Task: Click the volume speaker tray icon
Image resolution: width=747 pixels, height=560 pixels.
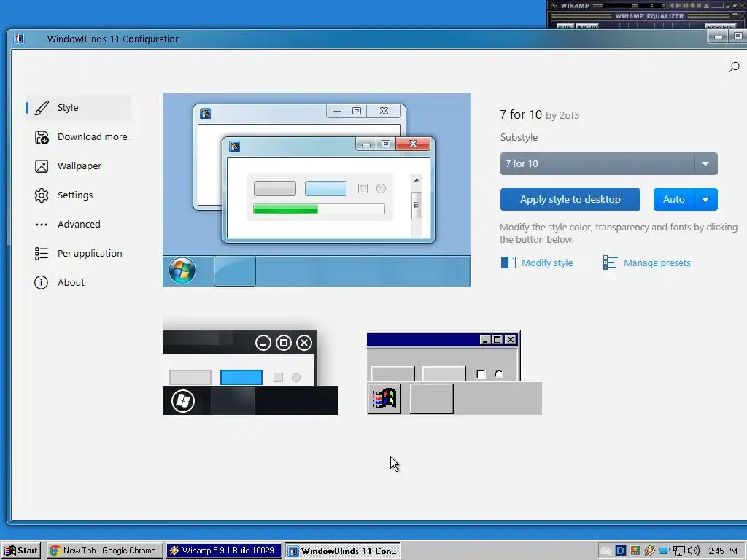Action: pyautogui.click(x=694, y=551)
